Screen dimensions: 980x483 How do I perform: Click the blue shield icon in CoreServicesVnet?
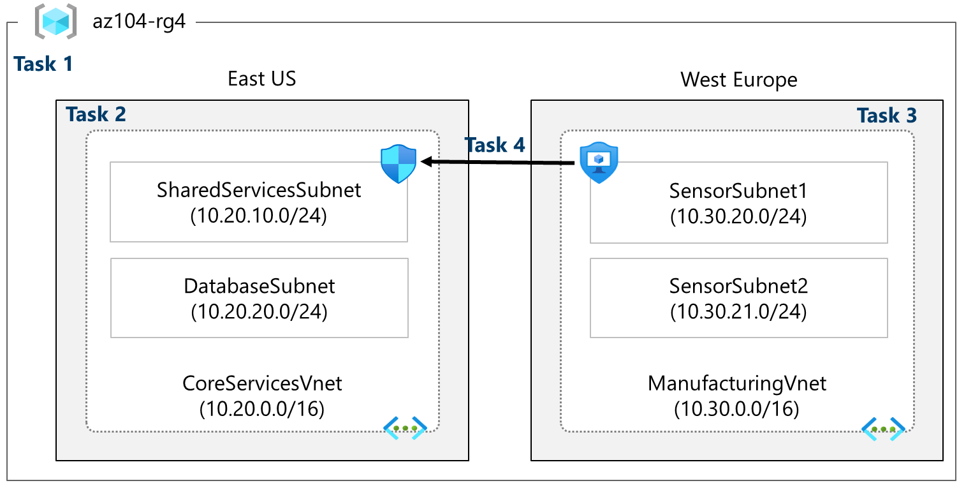pyautogui.click(x=399, y=164)
